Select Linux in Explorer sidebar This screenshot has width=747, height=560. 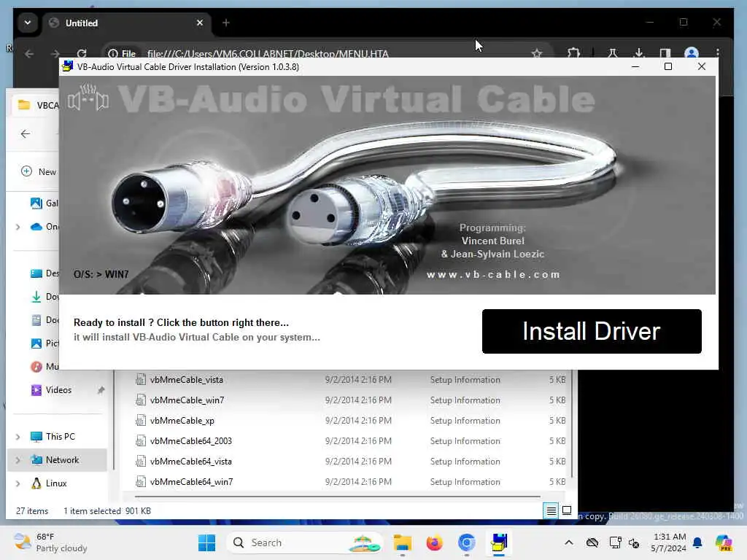click(x=49, y=483)
